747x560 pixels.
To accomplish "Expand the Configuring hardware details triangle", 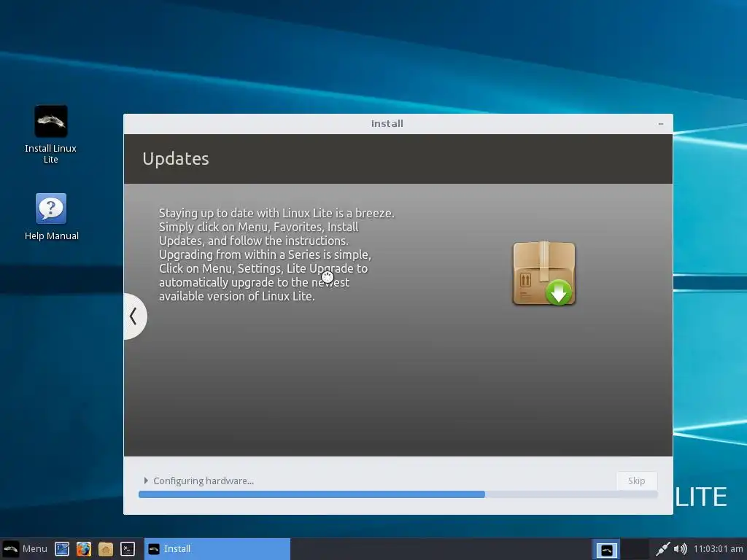I will (x=146, y=481).
